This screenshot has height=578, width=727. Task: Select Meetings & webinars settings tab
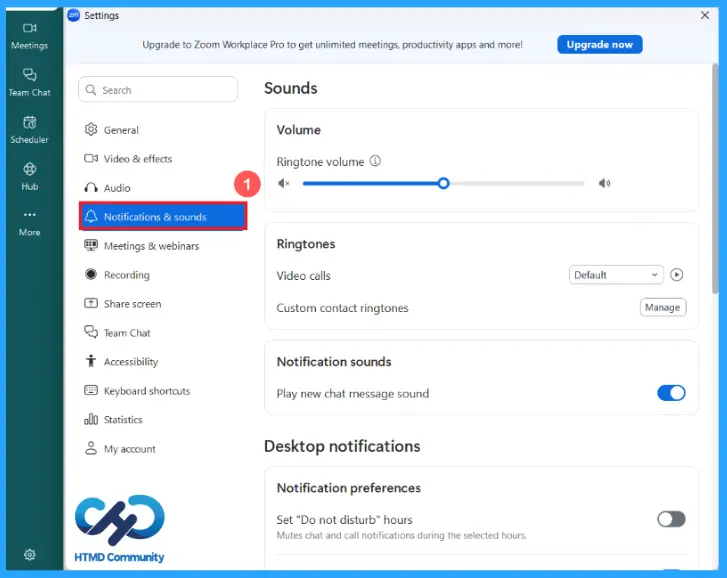162,246
